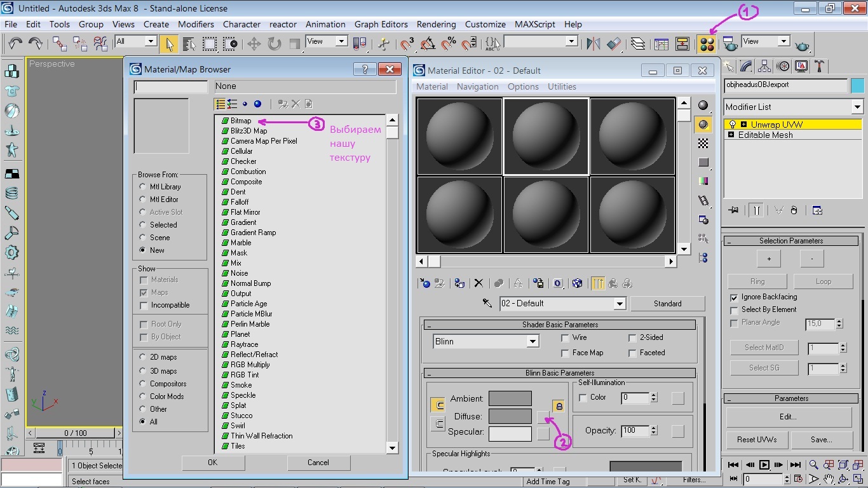Image resolution: width=868 pixels, height=488 pixels.
Task: Click OK in Material/Map Browser
Action: point(212,463)
